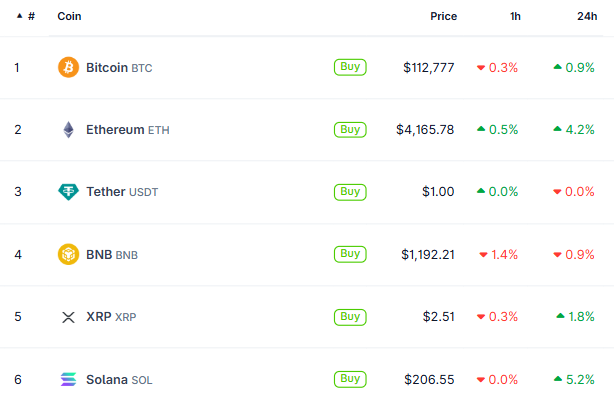Click the Solana logo icon

(x=68, y=380)
